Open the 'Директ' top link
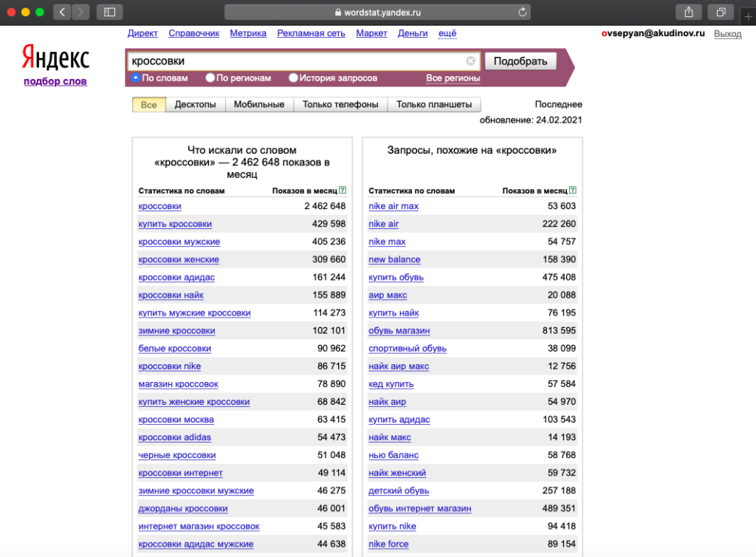 coord(142,33)
